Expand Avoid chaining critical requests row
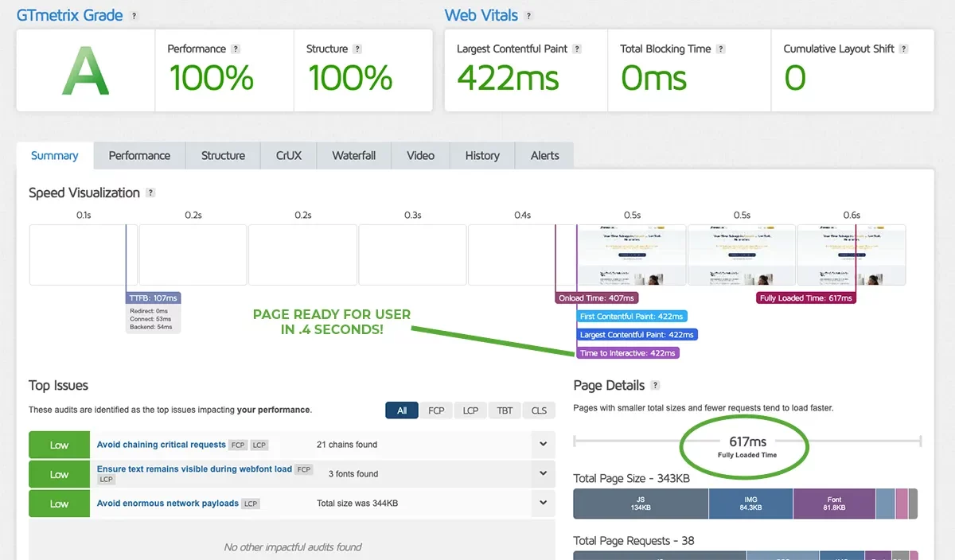 tap(543, 445)
